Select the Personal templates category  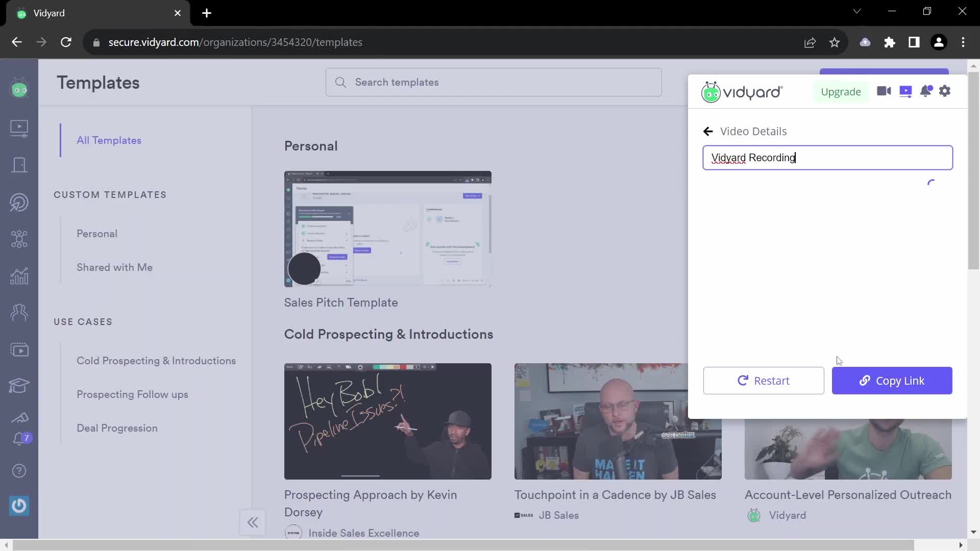coord(96,233)
